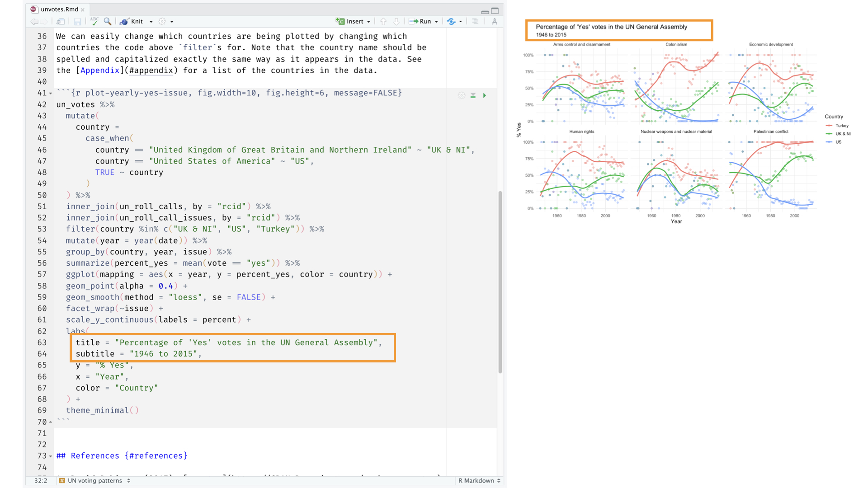This screenshot has height=488, width=868.
Task: Open the Run dropdown menu
Action: click(436, 22)
